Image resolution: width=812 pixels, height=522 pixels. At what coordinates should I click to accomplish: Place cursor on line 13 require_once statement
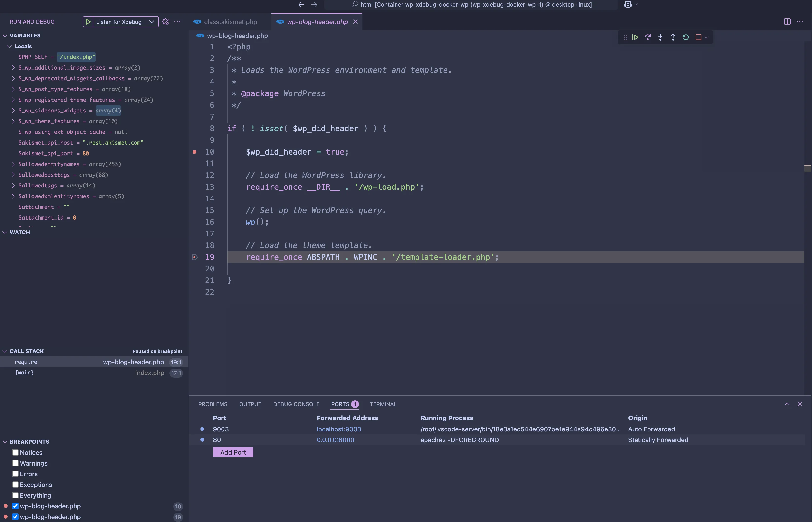(335, 187)
